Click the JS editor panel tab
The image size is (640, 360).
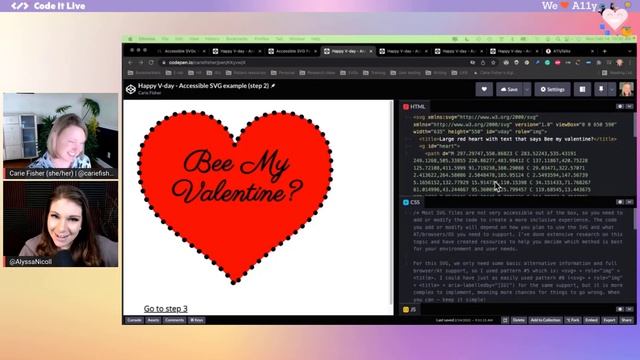point(409,310)
